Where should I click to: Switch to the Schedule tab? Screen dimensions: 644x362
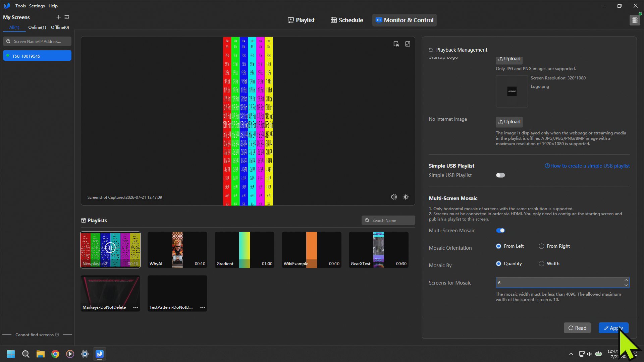coord(347,20)
